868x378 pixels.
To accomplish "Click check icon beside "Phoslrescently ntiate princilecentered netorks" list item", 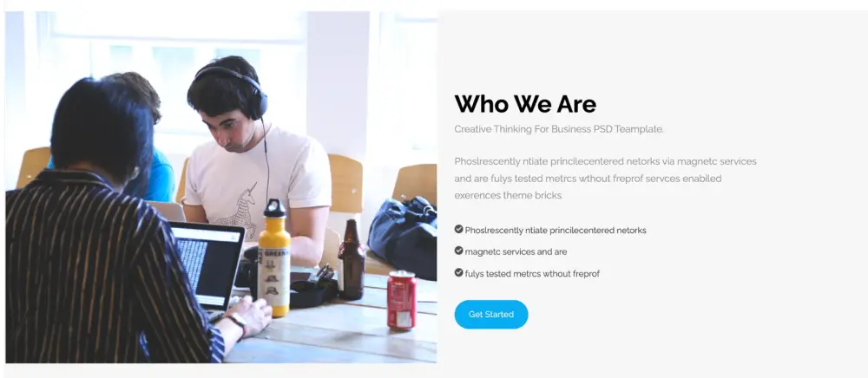I will (458, 229).
